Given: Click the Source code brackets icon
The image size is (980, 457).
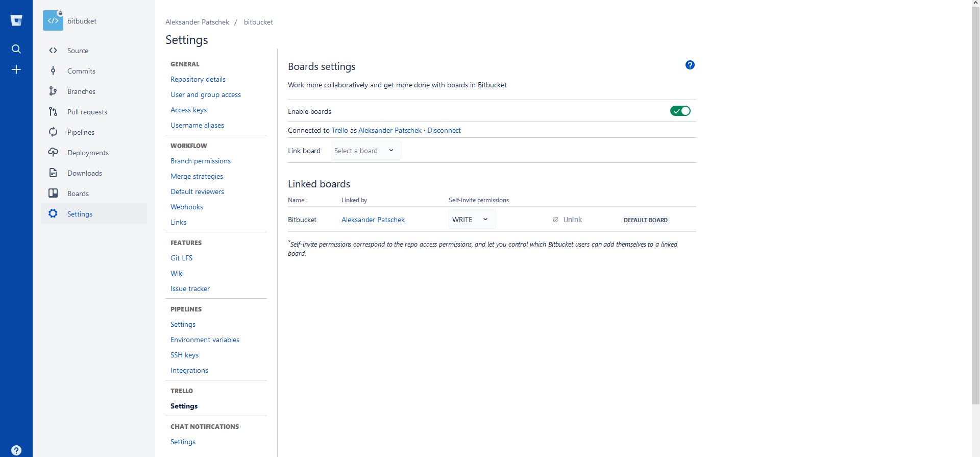Looking at the screenshot, I should pos(53,51).
